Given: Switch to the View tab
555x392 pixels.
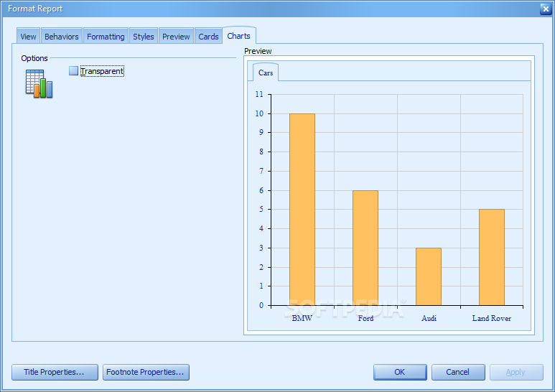Looking at the screenshot, I should point(28,37).
